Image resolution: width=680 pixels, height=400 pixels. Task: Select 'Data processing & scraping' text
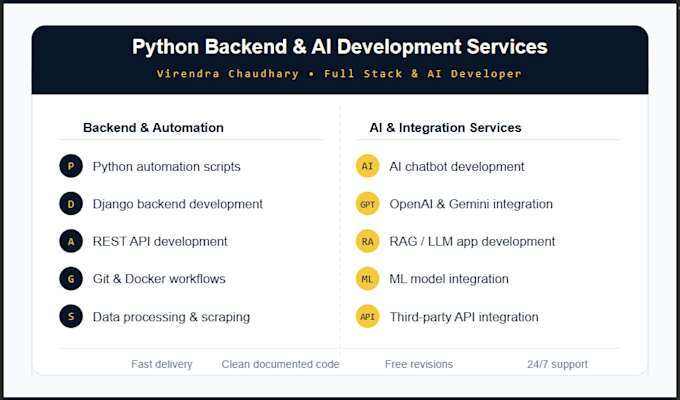(x=171, y=317)
